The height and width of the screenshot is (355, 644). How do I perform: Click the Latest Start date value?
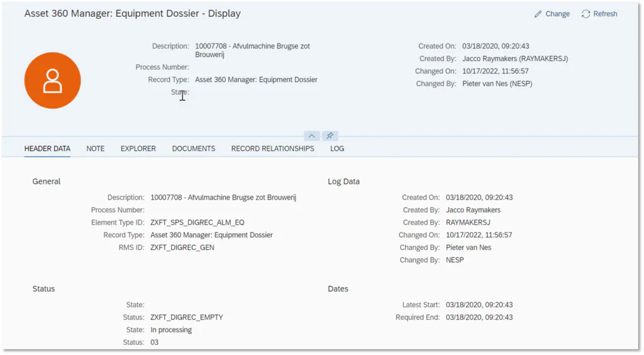tap(479, 305)
